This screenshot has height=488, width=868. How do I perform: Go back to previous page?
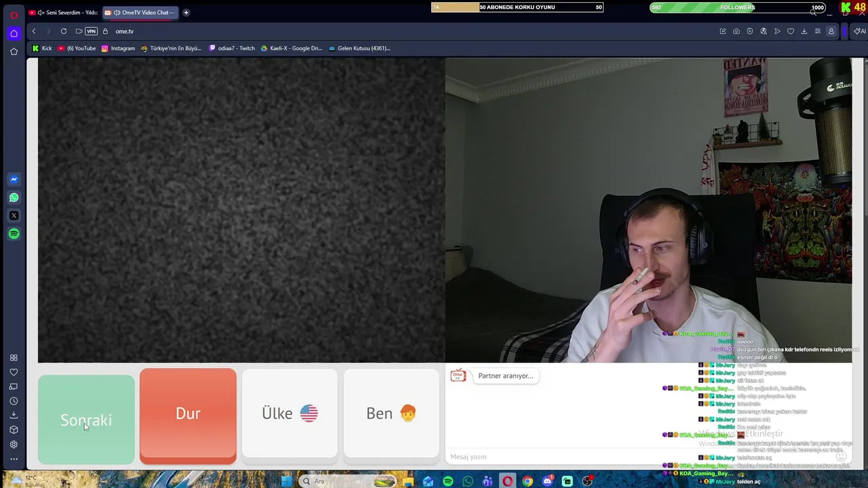(34, 31)
